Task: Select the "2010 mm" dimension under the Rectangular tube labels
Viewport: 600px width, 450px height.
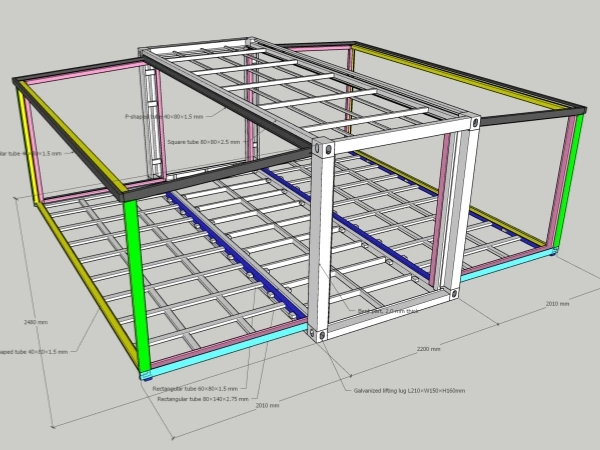Action: (267, 405)
